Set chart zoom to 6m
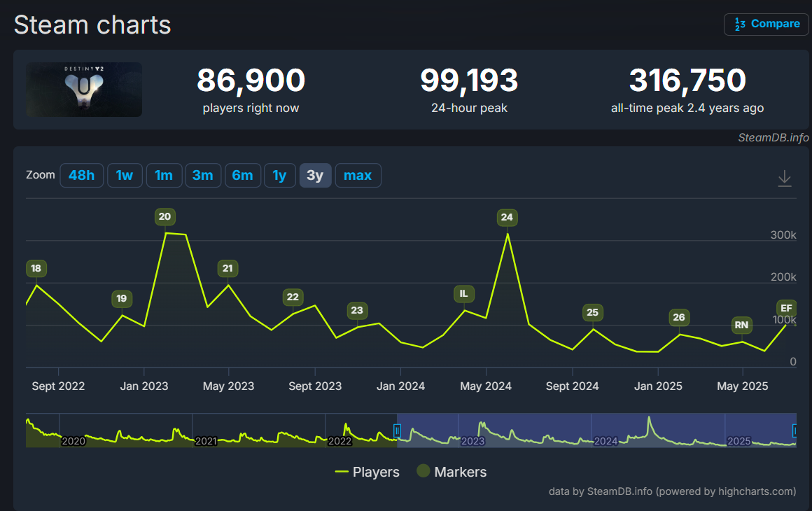The image size is (812, 511). (242, 176)
